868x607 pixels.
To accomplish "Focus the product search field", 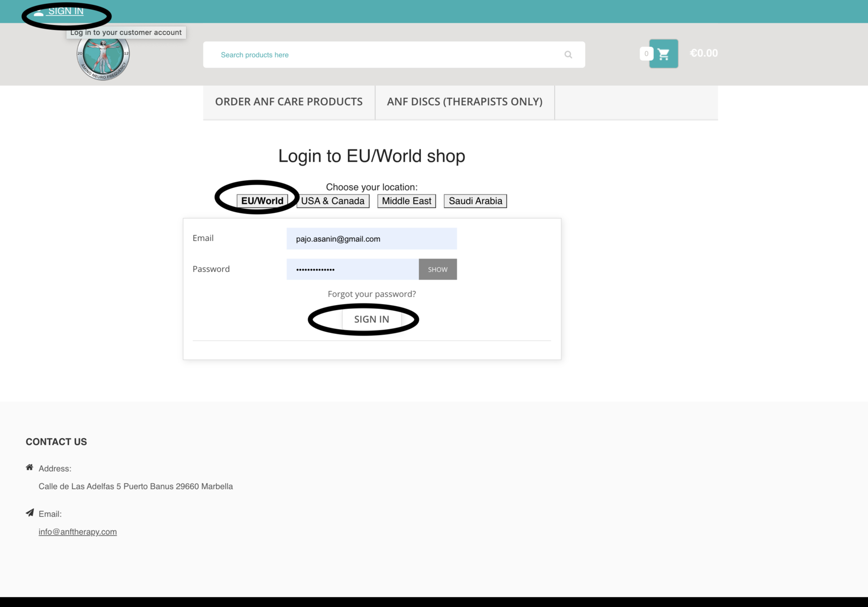I will pos(394,55).
